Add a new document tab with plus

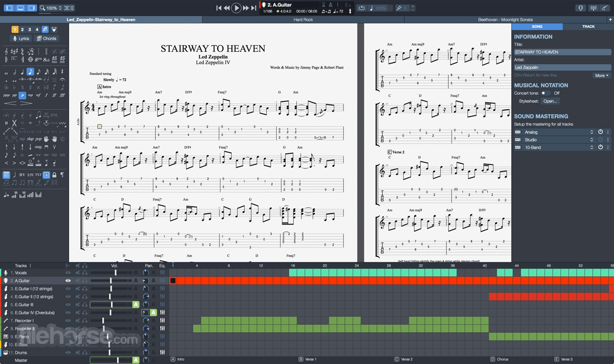coord(610,20)
